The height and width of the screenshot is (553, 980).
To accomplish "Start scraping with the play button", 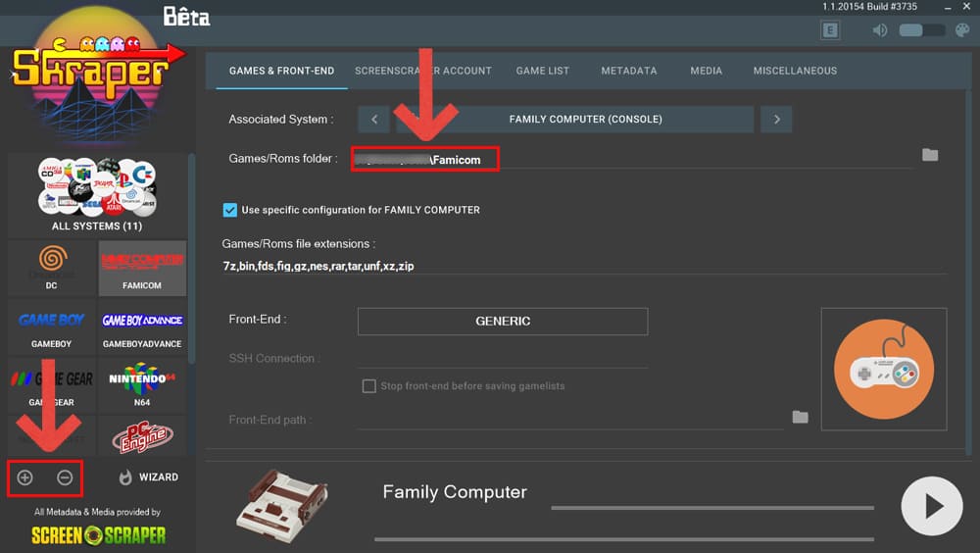I will [931, 506].
